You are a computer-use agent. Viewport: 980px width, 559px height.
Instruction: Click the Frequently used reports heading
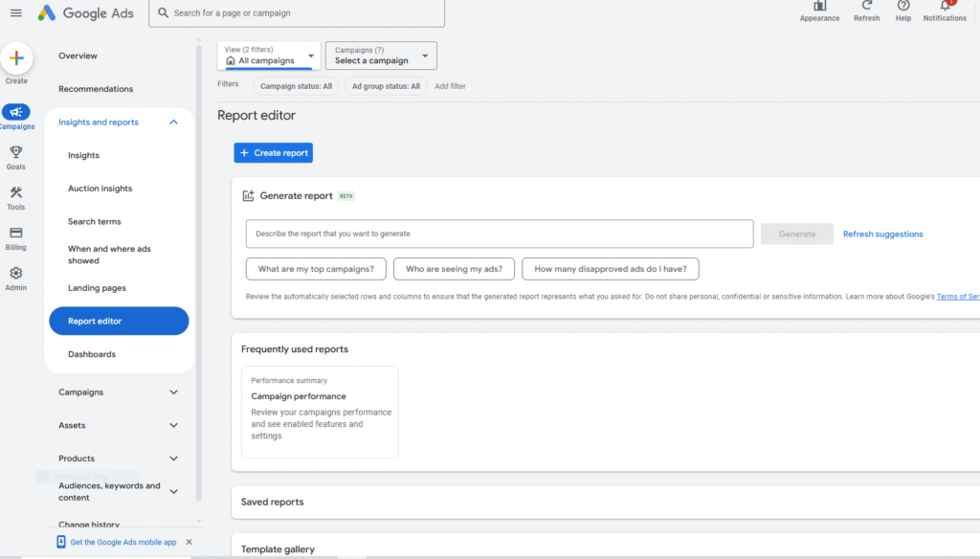pos(295,349)
